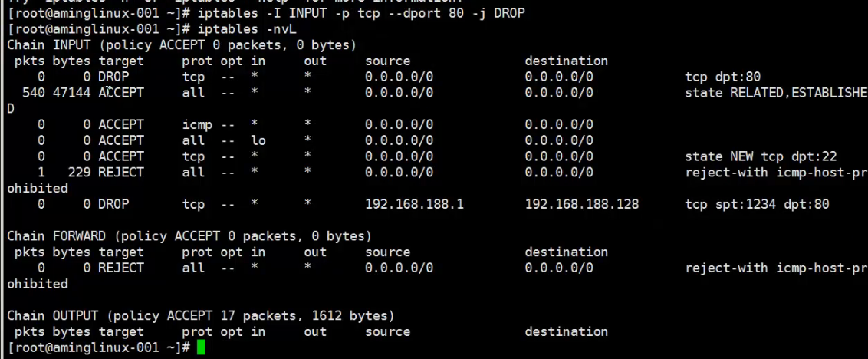Click wrapped 'ohibited' text under the FORWARD chain
The height and width of the screenshot is (359, 868).
(37, 284)
